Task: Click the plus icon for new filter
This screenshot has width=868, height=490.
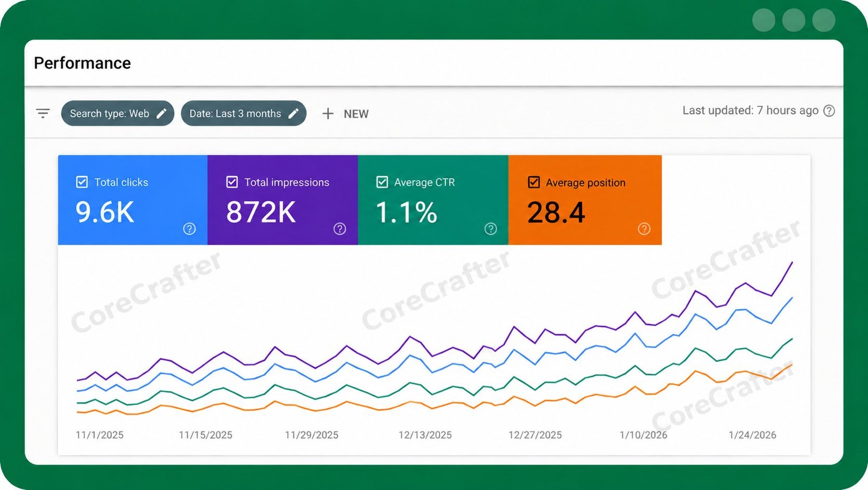Action: coord(328,114)
